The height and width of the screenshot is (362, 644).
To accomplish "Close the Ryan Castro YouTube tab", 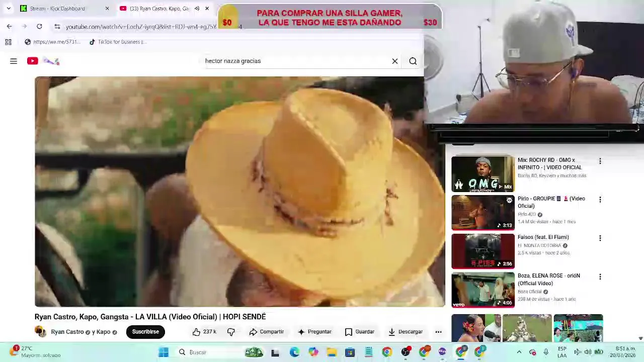I will click(207, 9).
